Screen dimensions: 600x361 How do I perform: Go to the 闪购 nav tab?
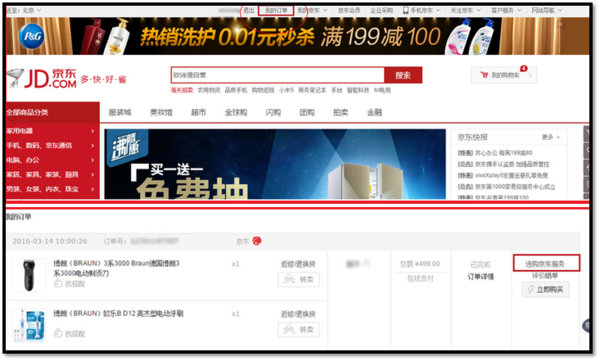(273, 113)
